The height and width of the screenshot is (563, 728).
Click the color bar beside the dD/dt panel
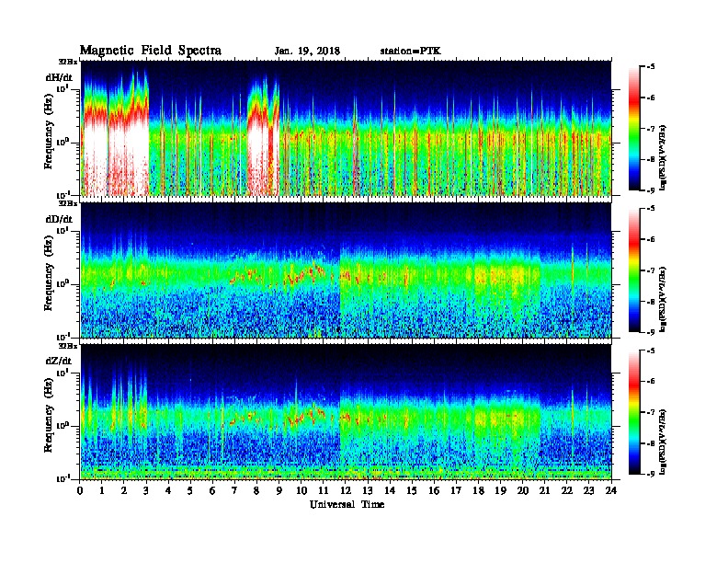(x=633, y=270)
